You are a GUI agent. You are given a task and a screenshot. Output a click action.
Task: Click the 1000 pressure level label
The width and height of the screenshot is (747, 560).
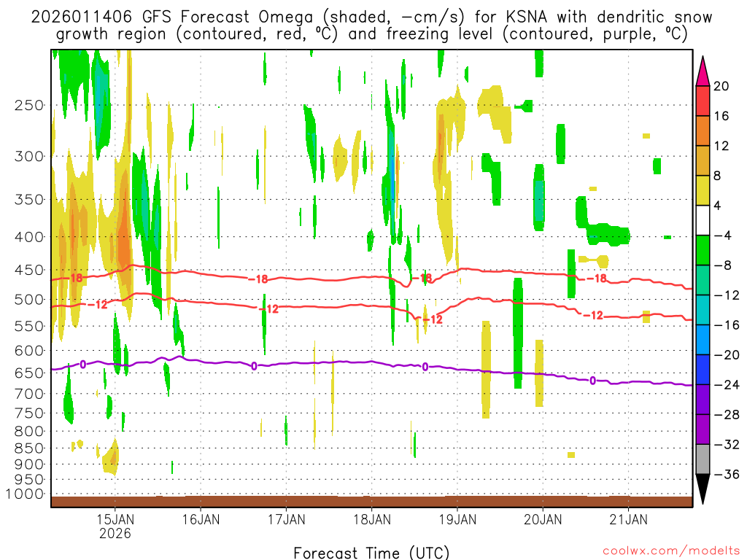[26, 494]
